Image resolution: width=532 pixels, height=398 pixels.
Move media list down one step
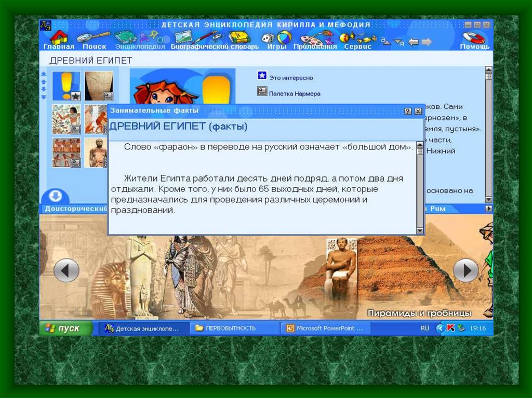(x=44, y=89)
